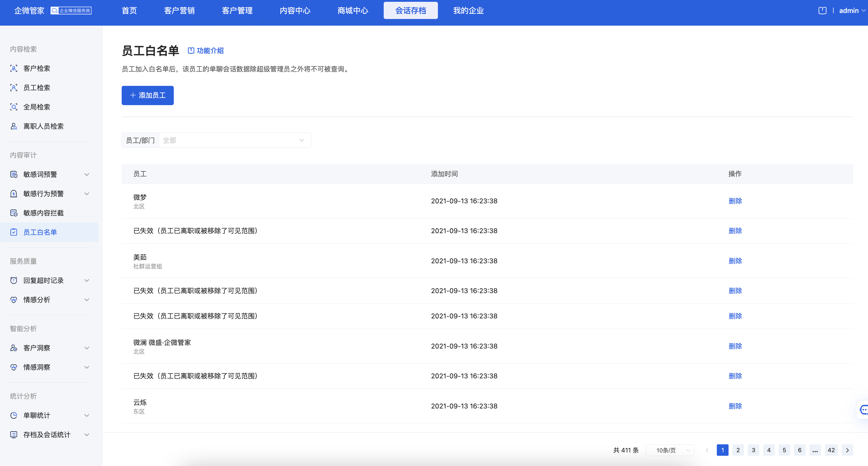Viewport: 868px width, 466px height.
Task: Go to page 6
Action: pos(800,450)
